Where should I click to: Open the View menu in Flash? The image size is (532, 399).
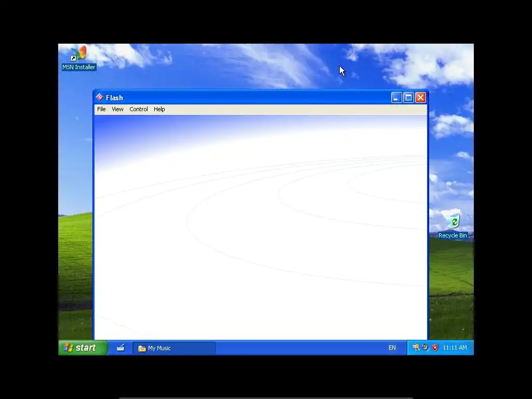(117, 109)
